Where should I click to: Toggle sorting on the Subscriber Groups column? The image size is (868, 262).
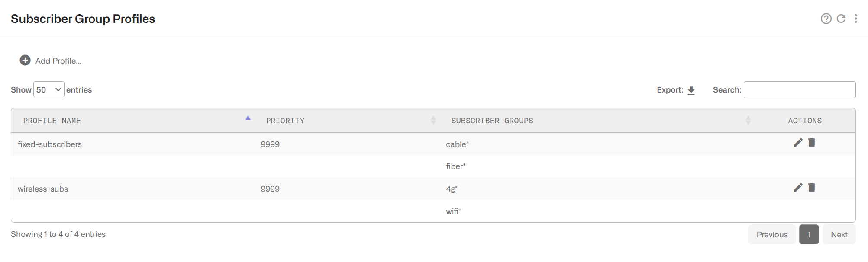pos(748,120)
